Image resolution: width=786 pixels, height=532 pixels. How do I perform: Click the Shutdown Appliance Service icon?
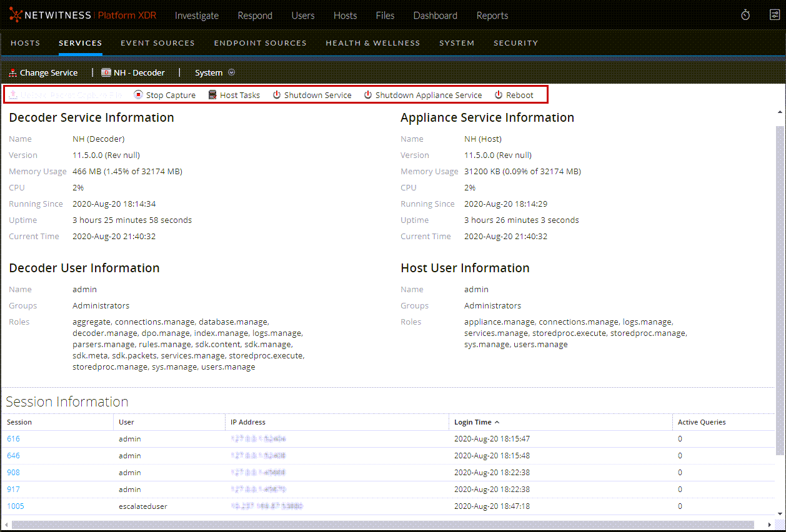tap(367, 94)
